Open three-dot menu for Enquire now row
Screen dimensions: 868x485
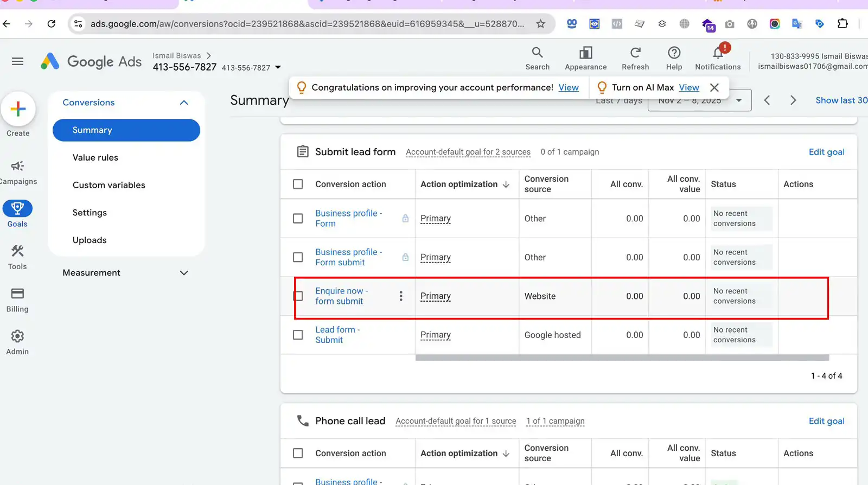(x=401, y=296)
